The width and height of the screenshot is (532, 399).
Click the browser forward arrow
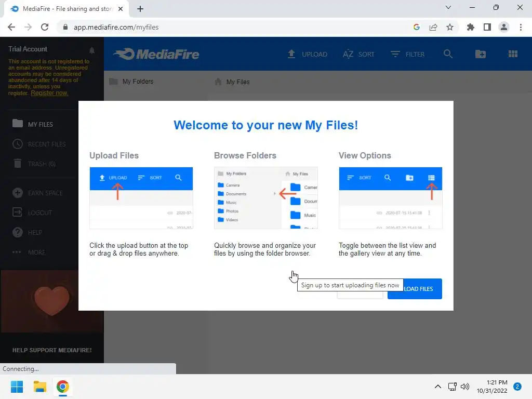28,27
